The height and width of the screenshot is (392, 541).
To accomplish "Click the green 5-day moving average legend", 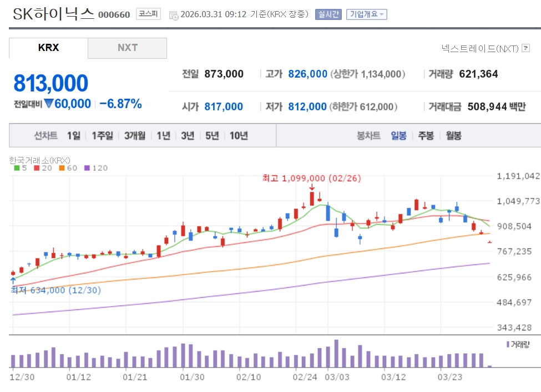I will (x=17, y=168).
